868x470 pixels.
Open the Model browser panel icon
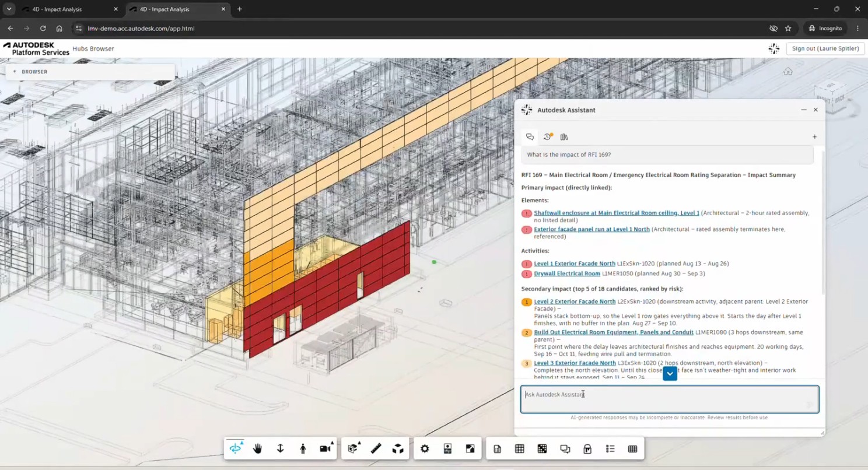447,448
